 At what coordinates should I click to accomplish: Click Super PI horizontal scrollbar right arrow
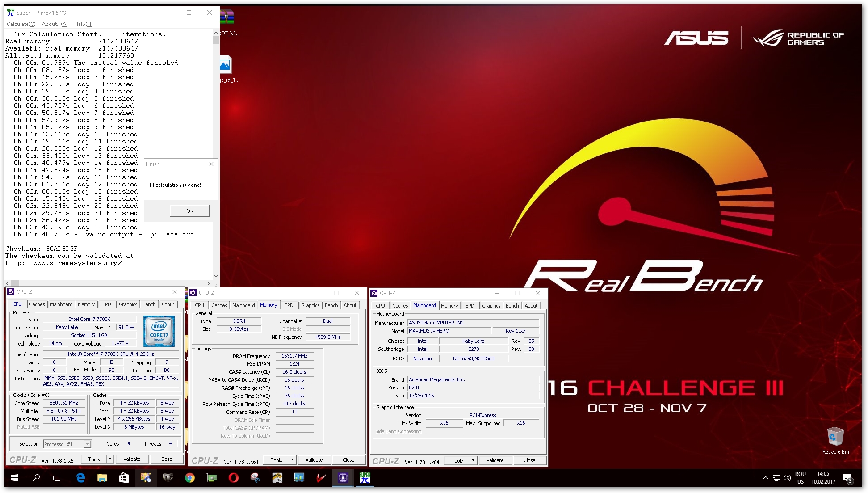pos(208,283)
